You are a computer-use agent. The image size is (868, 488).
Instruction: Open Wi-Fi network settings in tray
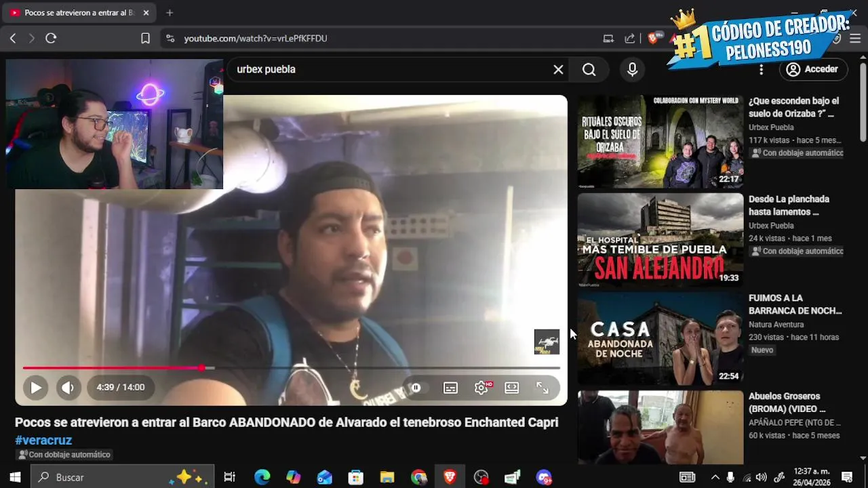tap(747, 477)
